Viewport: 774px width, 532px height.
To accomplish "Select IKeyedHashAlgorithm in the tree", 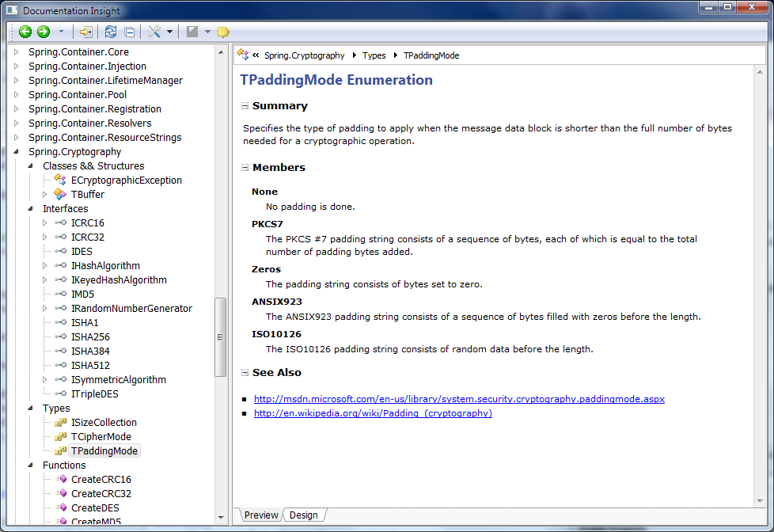I will coord(119,280).
